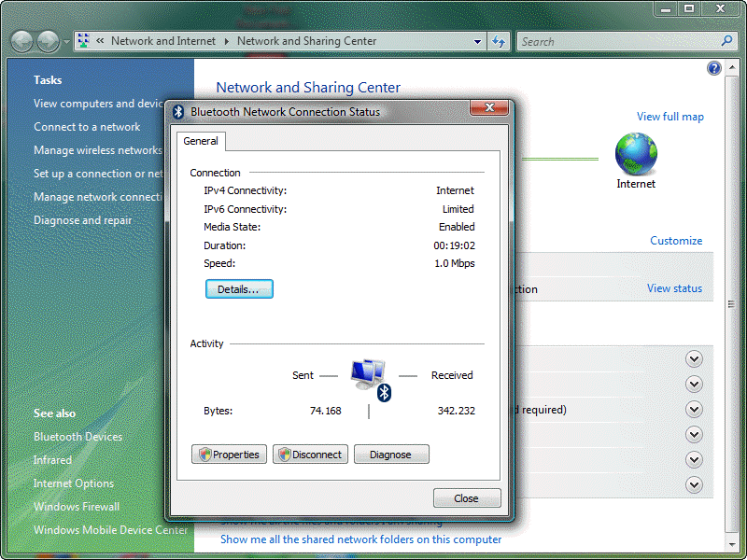Open Manage network connections task
Screen dimensions: 747x560
[98, 197]
